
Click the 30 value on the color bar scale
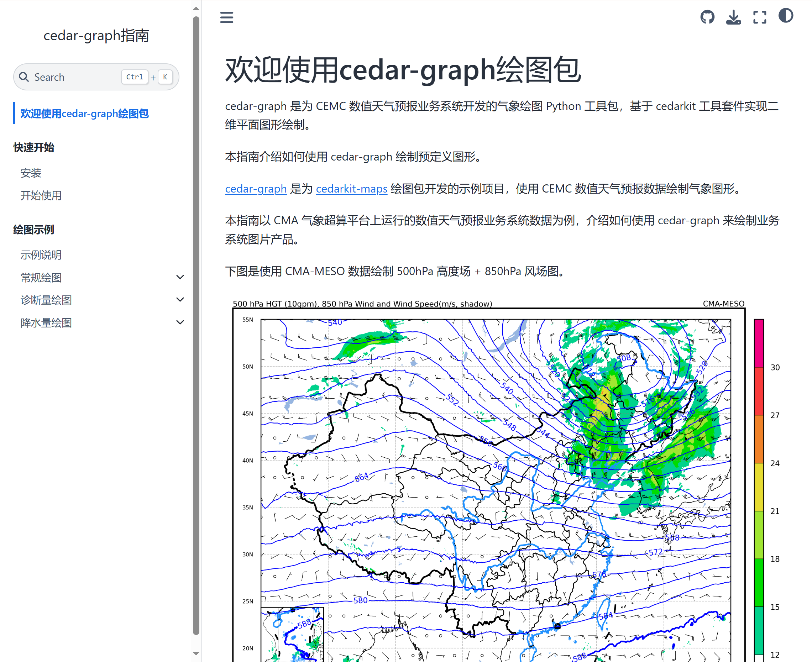click(775, 367)
